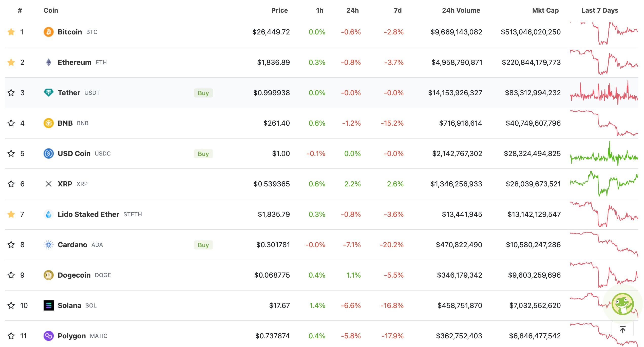Click the Bitcoin logo icon
644x347 pixels.
coord(48,32)
